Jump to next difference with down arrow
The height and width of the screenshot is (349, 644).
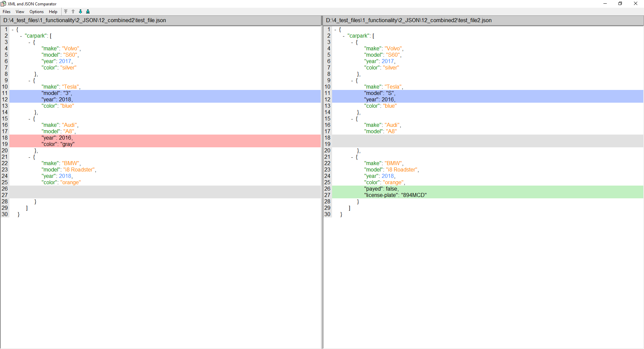tap(80, 11)
